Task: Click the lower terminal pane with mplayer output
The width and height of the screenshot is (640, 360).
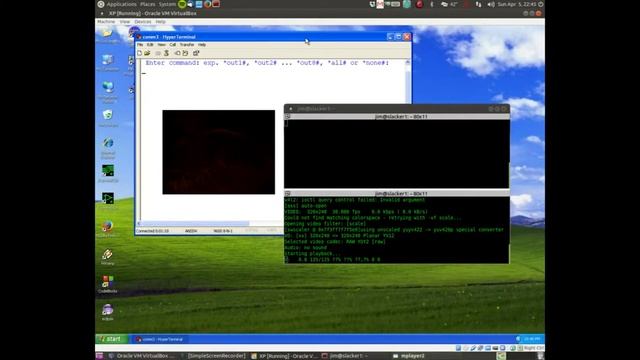Action: click(397, 230)
